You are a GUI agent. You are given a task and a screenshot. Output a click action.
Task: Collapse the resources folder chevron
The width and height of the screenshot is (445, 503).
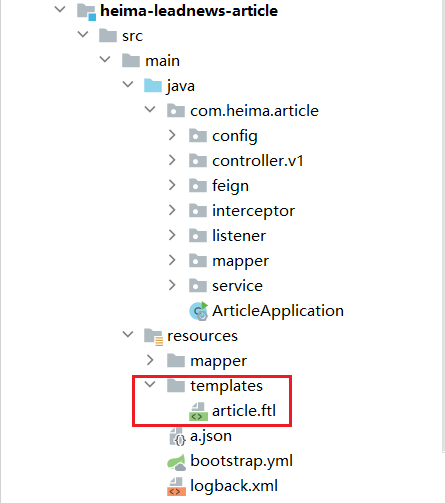[x=128, y=334]
